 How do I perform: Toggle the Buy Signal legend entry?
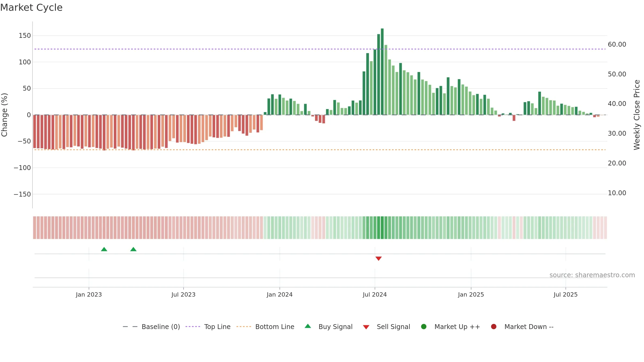click(x=329, y=327)
